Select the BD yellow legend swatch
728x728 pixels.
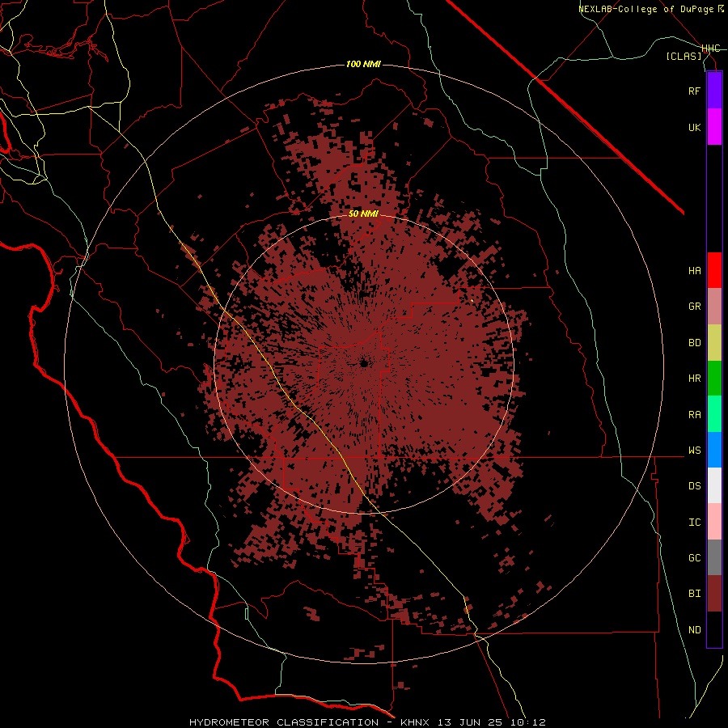pyautogui.click(x=714, y=343)
